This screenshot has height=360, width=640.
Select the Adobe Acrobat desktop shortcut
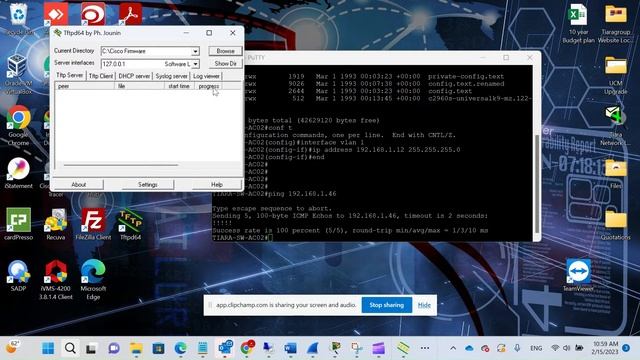point(130,14)
